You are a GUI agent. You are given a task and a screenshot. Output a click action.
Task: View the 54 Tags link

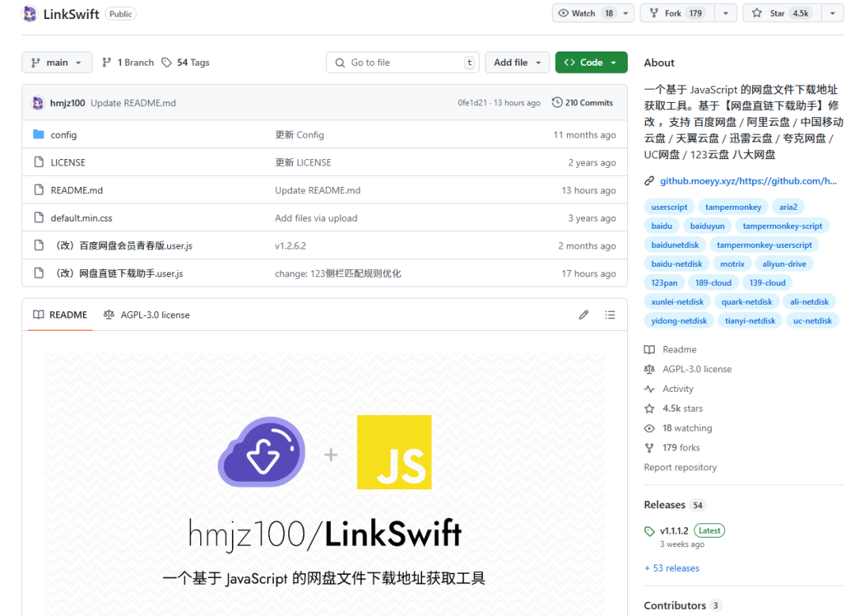(185, 62)
